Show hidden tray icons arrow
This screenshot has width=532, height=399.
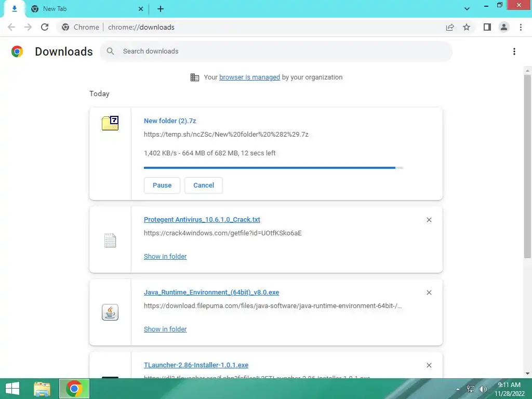458,389
